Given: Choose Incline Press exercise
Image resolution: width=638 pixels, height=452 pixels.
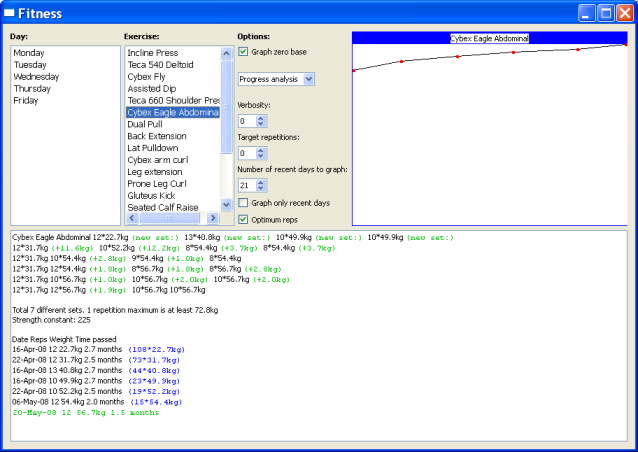Looking at the screenshot, I should pos(153,53).
